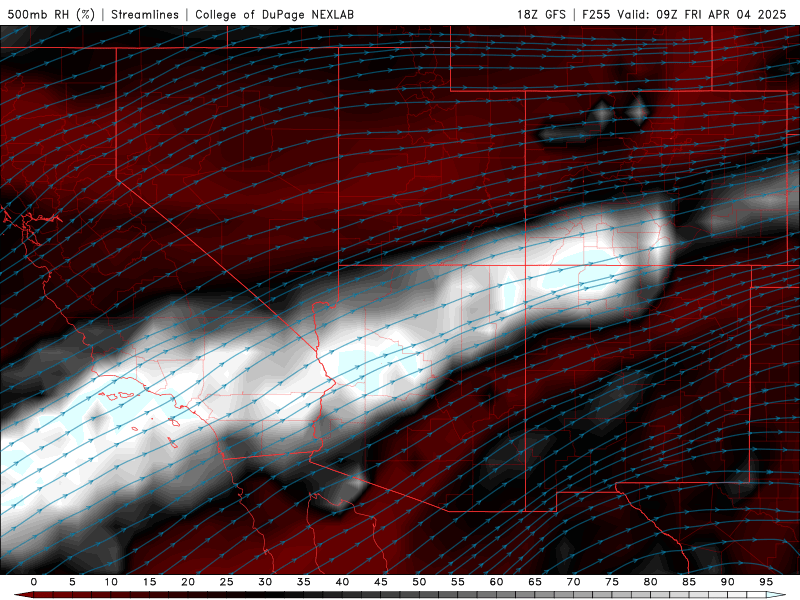Click the 0 label on color scale
Screen dimensions: 800x600
tap(34, 582)
